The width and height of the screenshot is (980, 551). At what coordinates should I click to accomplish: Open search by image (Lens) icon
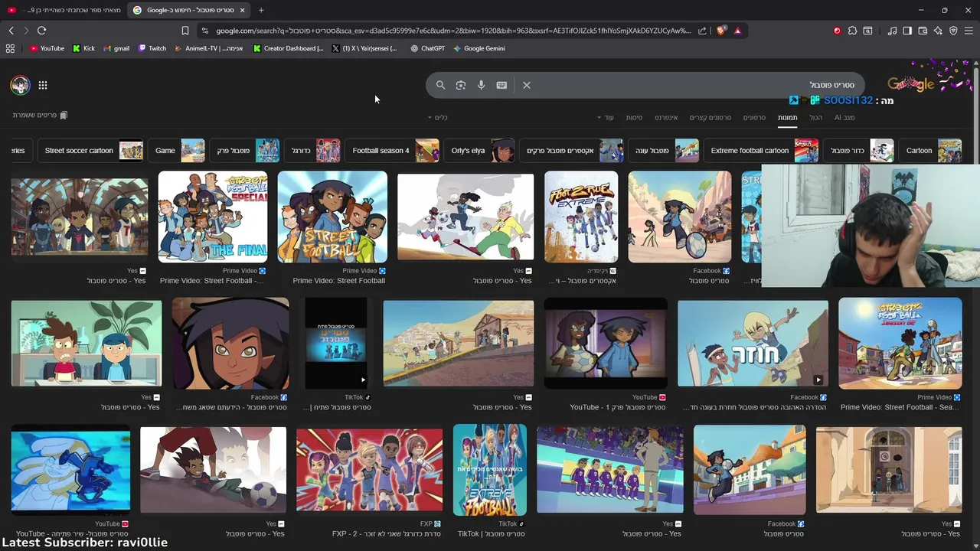point(461,85)
